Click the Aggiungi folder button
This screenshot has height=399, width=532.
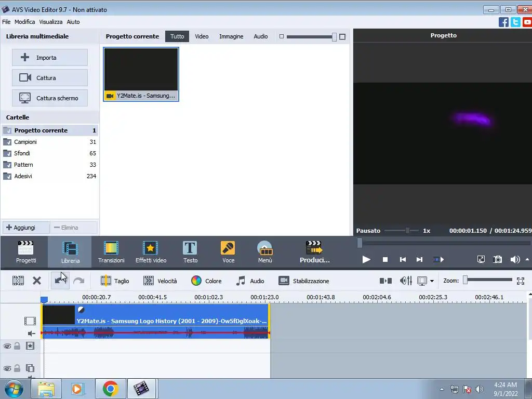click(26, 228)
